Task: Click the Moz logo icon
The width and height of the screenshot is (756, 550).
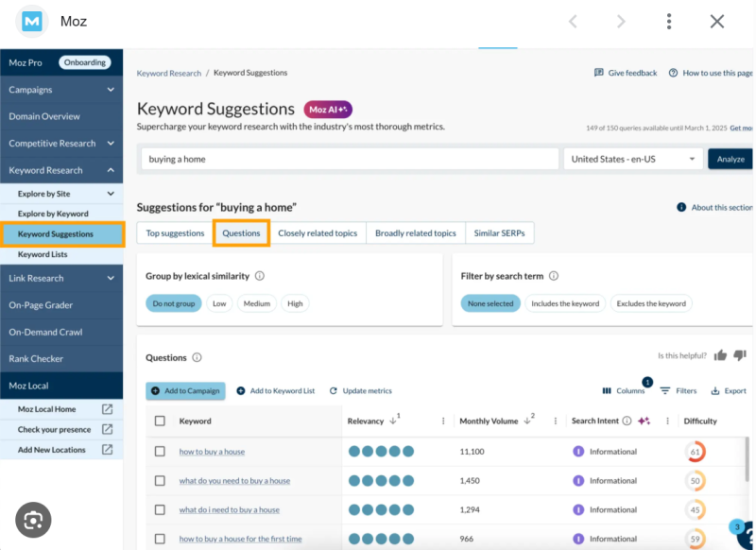Action: pyautogui.click(x=32, y=21)
